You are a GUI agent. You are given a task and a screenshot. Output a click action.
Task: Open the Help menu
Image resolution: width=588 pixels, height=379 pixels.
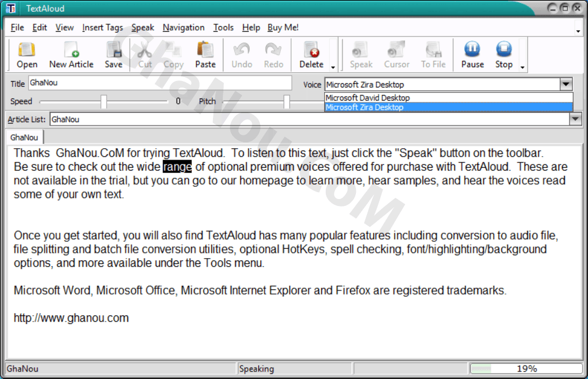(x=251, y=27)
